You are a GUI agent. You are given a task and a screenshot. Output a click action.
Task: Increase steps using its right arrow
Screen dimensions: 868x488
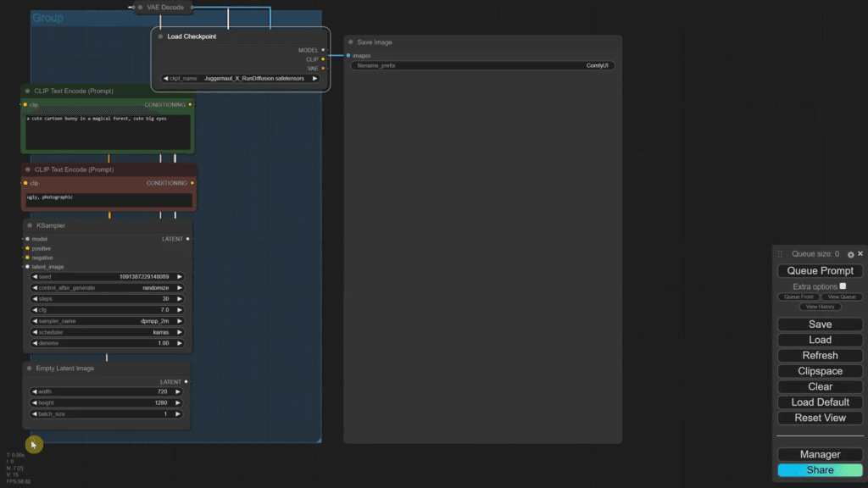[x=180, y=299]
